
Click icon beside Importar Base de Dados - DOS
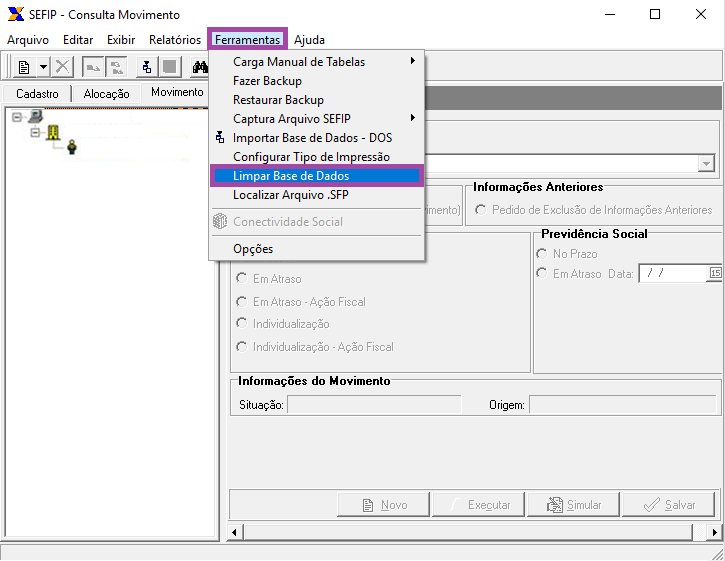pyautogui.click(x=221, y=137)
